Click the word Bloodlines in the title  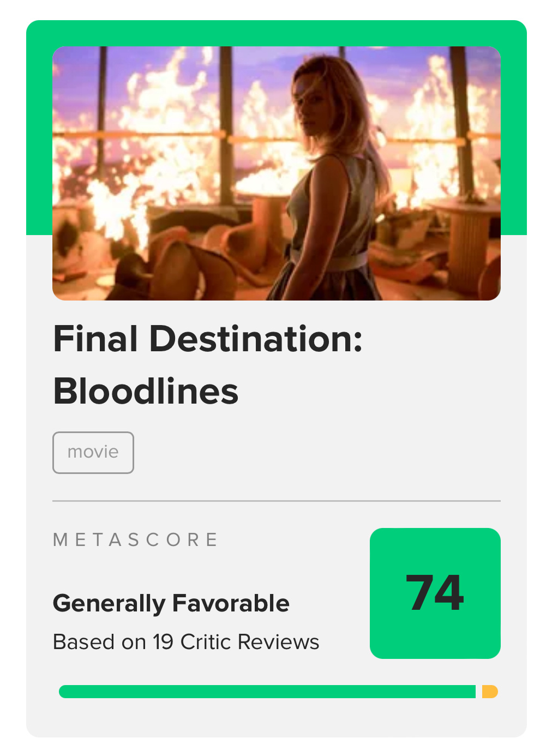[146, 392]
